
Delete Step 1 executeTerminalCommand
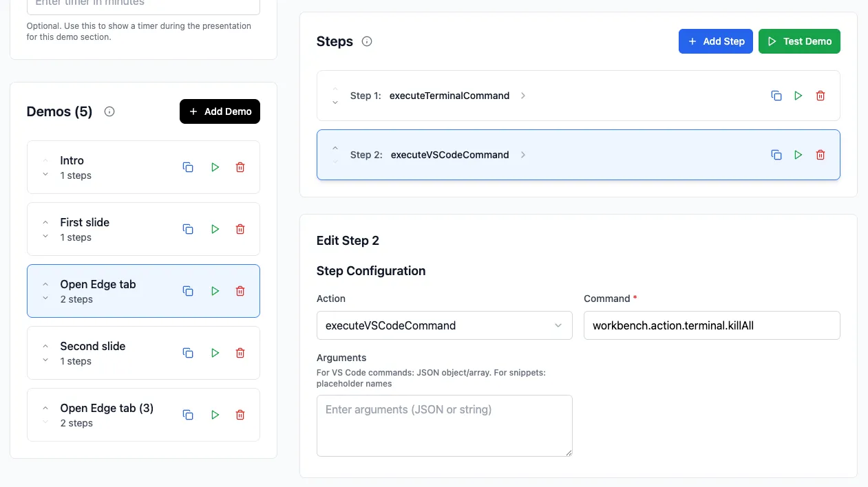[x=820, y=96]
